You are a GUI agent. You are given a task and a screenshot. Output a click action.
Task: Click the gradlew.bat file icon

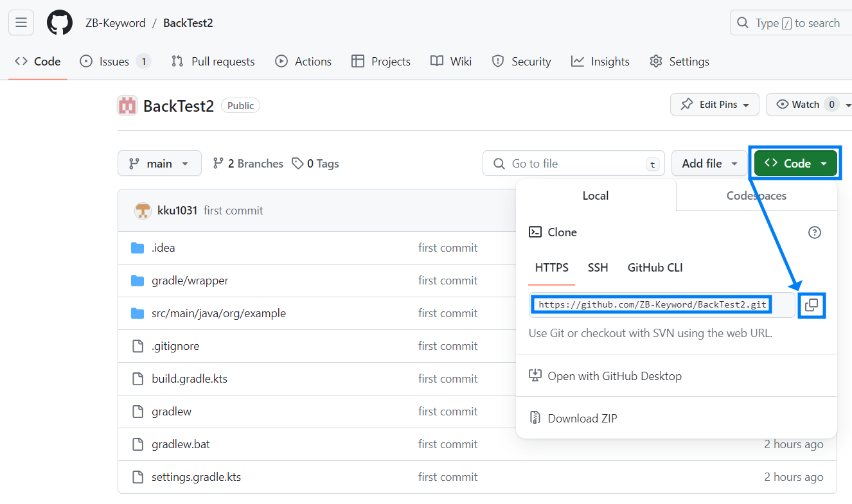point(138,444)
